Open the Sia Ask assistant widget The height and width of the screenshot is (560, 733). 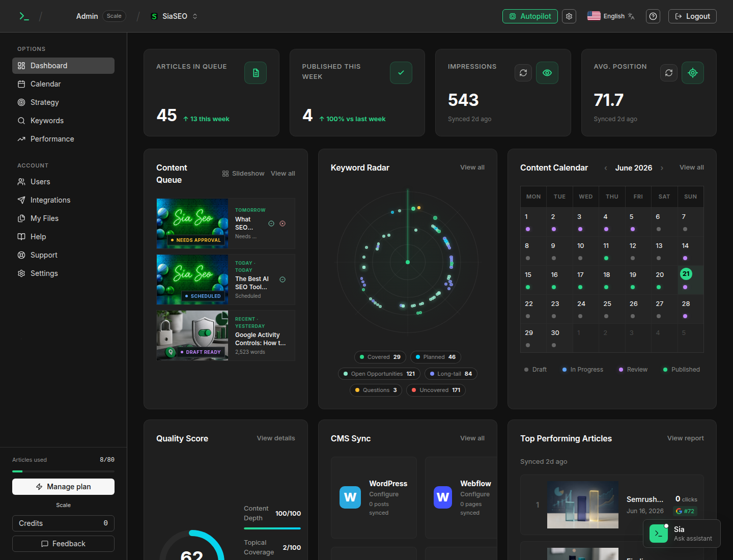click(682, 534)
